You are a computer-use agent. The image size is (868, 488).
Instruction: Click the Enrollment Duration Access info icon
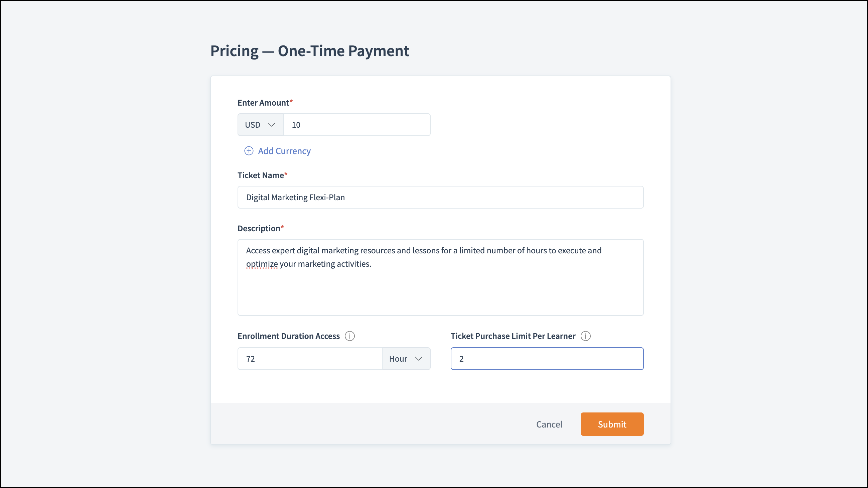(x=350, y=336)
